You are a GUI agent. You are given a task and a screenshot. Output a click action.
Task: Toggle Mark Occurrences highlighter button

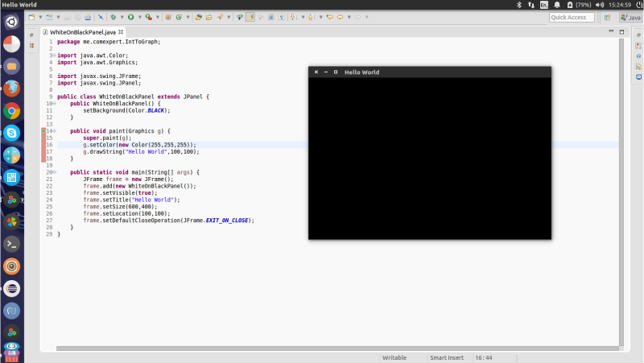click(250, 17)
